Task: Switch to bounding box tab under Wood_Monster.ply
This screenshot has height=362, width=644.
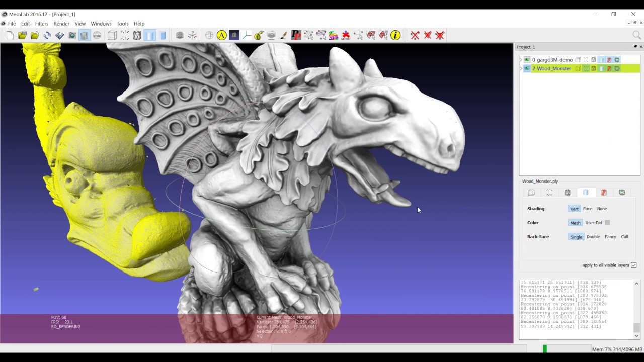Action: pos(531,193)
